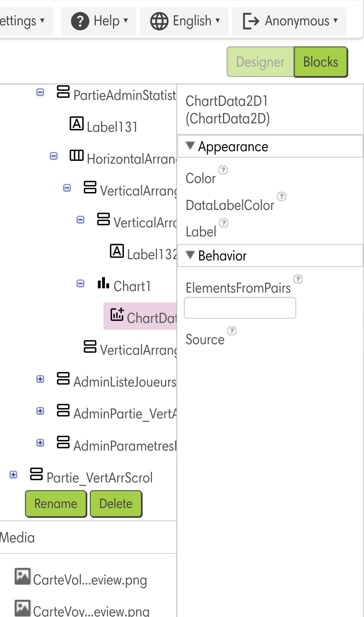
Task: Click the help icon next to ElementsFromPairs
Action: coord(298,279)
